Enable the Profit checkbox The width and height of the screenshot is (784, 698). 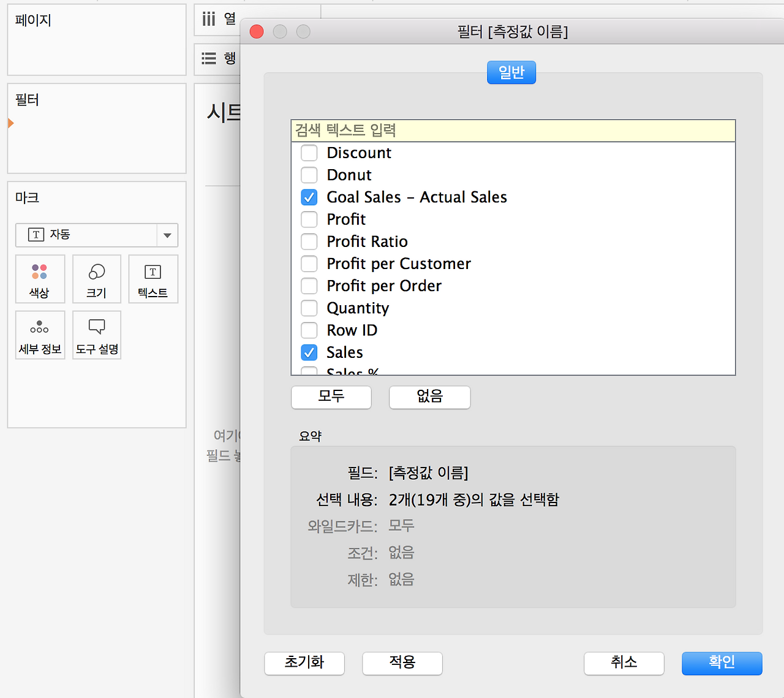click(309, 219)
